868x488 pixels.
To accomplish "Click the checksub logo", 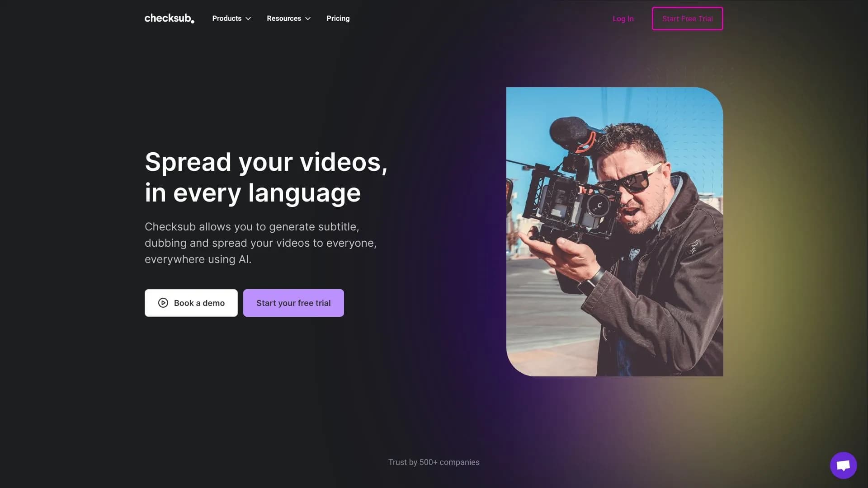I will coord(169,19).
